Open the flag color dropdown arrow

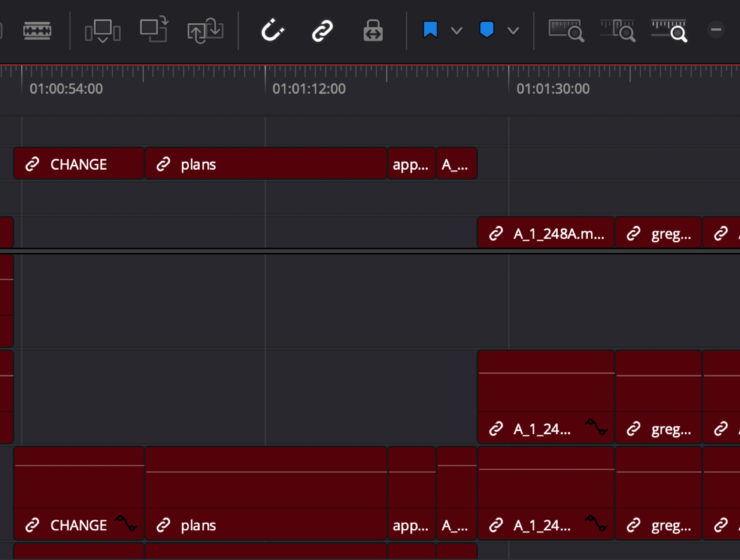click(456, 31)
